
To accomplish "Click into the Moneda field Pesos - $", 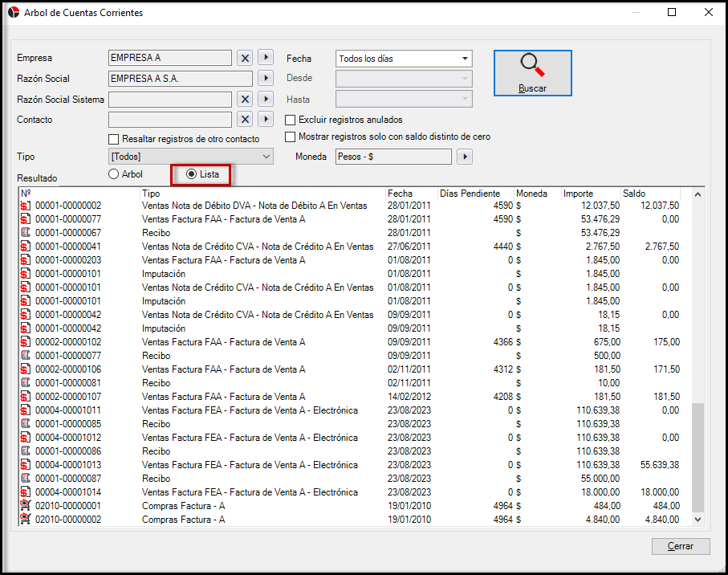I will 394,157.
